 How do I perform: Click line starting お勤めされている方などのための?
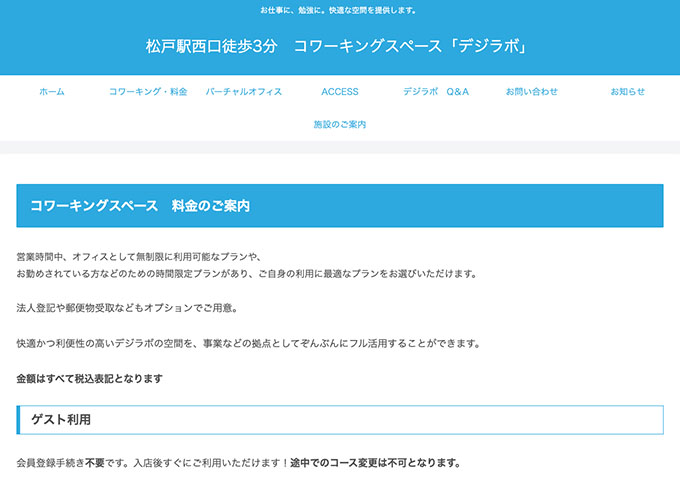(x=247, y=274)
